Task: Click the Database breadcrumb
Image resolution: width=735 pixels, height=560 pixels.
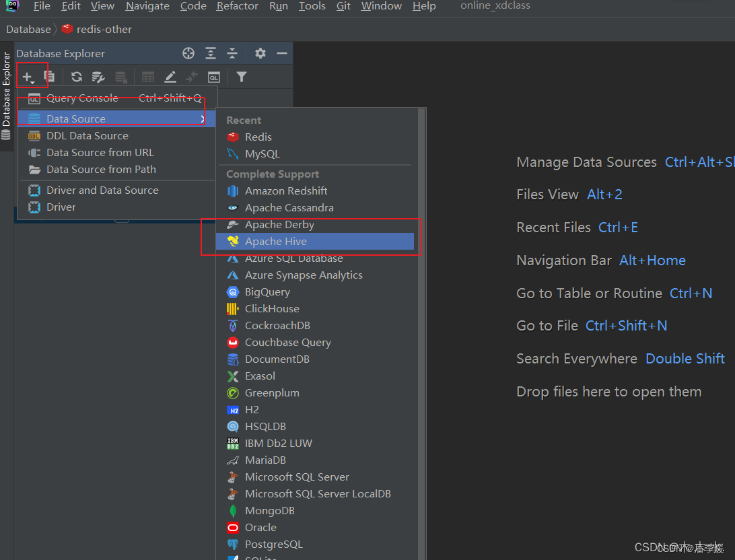Action: click(x=28, y=30)
